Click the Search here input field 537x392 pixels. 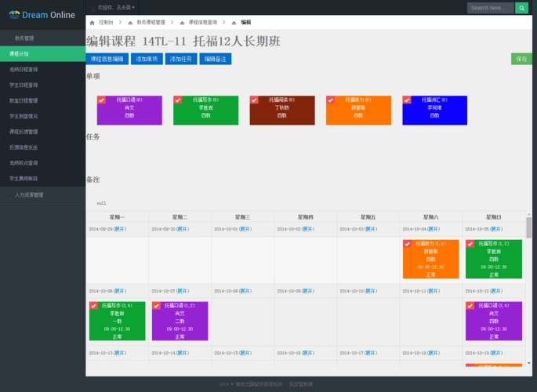coord(490,8)
